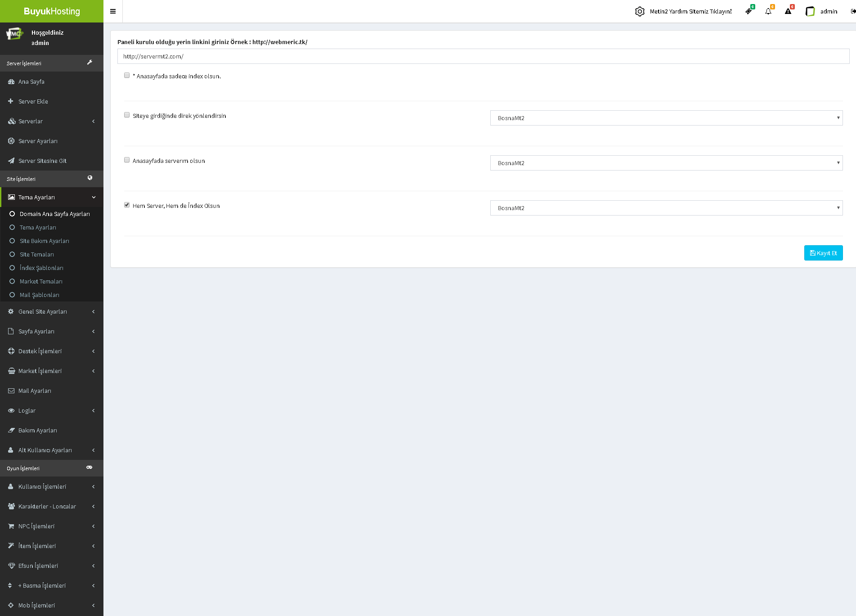This screenshot has width=856, height=616.
Task: Click the panel URL input field
Action: 483,56
